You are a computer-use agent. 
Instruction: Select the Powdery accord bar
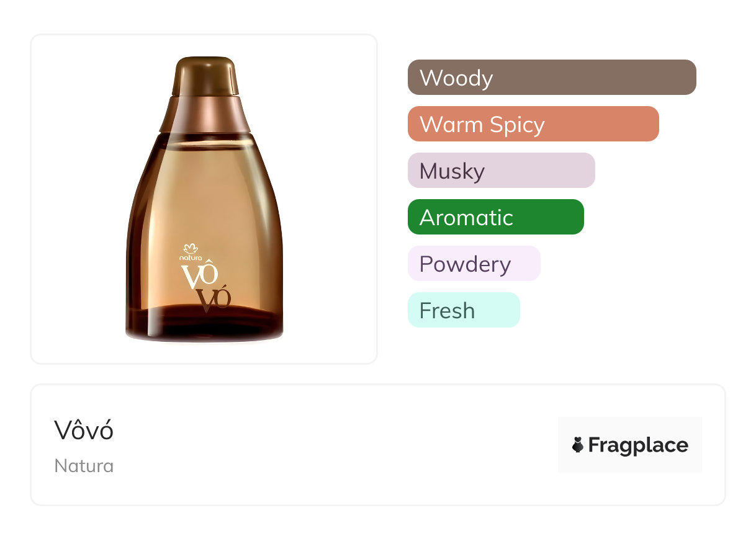click(474, 264)
